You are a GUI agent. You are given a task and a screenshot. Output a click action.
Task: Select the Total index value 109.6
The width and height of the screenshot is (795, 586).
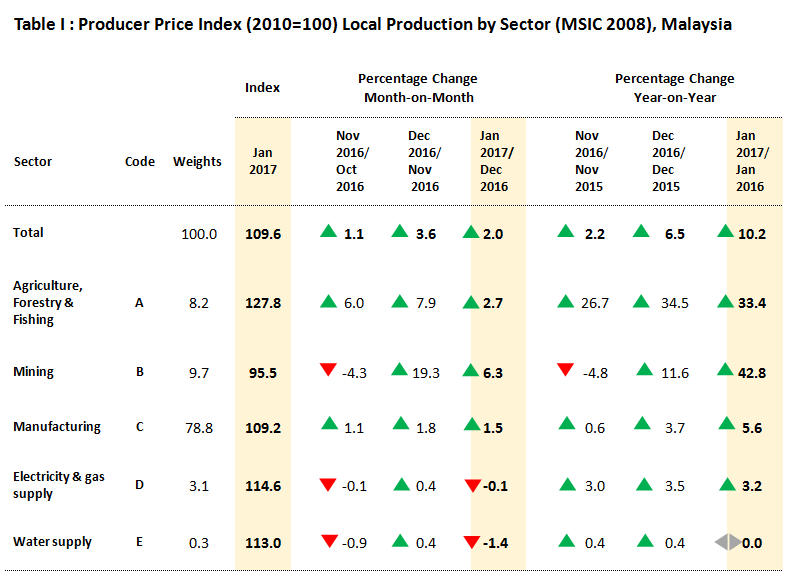[x=262, y=233]
